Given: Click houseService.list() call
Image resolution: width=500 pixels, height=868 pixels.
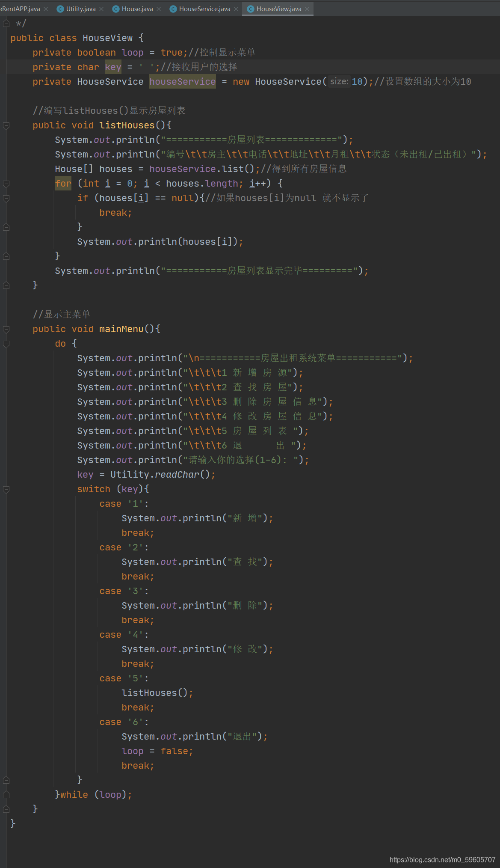Looking at the screenshot, I should (x=202, y=169).
